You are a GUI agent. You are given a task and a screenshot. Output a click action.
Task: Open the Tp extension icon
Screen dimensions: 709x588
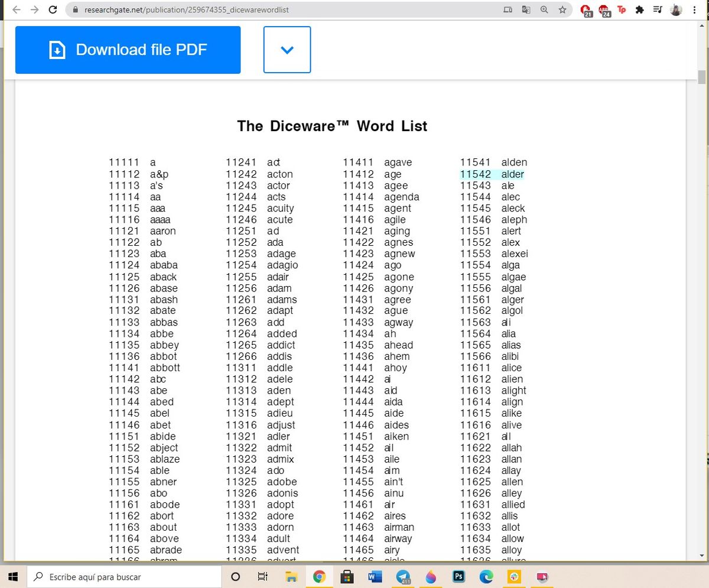(x=622, y=10)
